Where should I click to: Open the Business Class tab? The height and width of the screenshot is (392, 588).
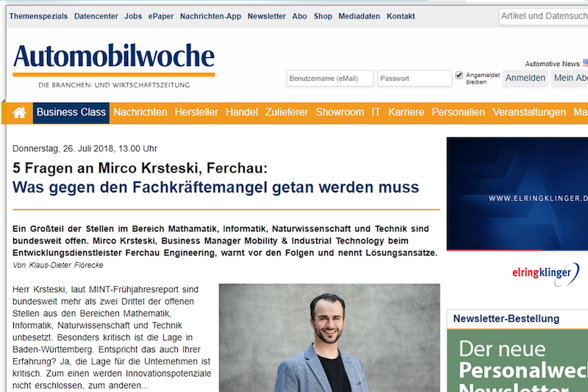(x=71, y=112)
